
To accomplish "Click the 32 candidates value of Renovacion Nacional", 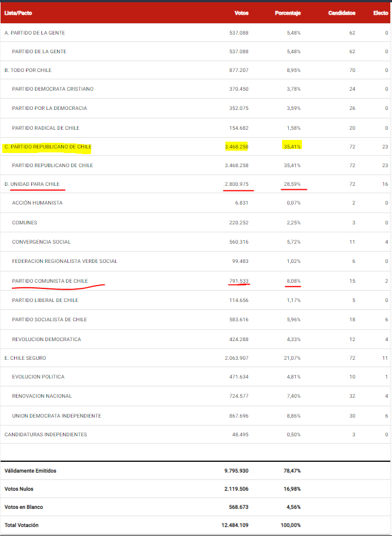I will (x=352, y=396).
